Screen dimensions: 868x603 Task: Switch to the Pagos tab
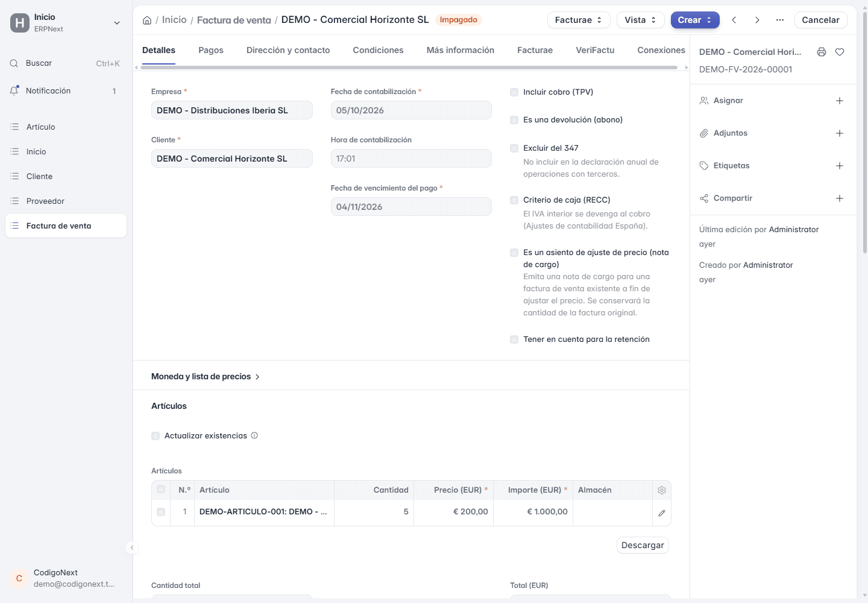click(211, 50)
